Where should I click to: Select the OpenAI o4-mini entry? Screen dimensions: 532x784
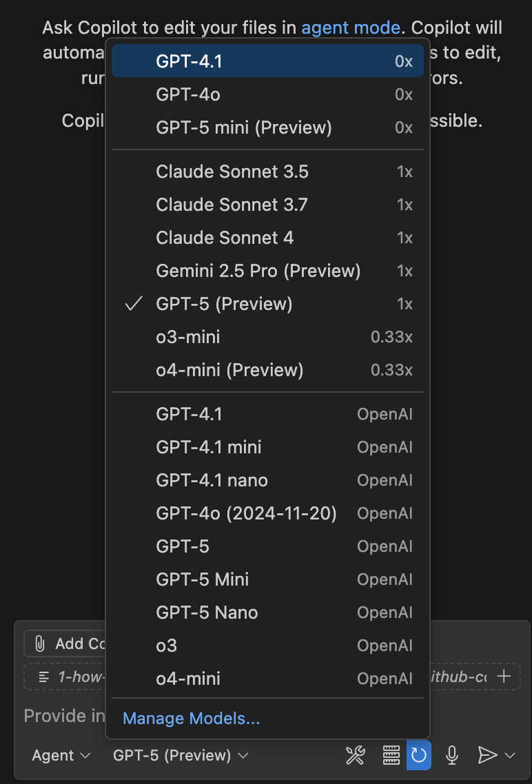click(267, 679)
